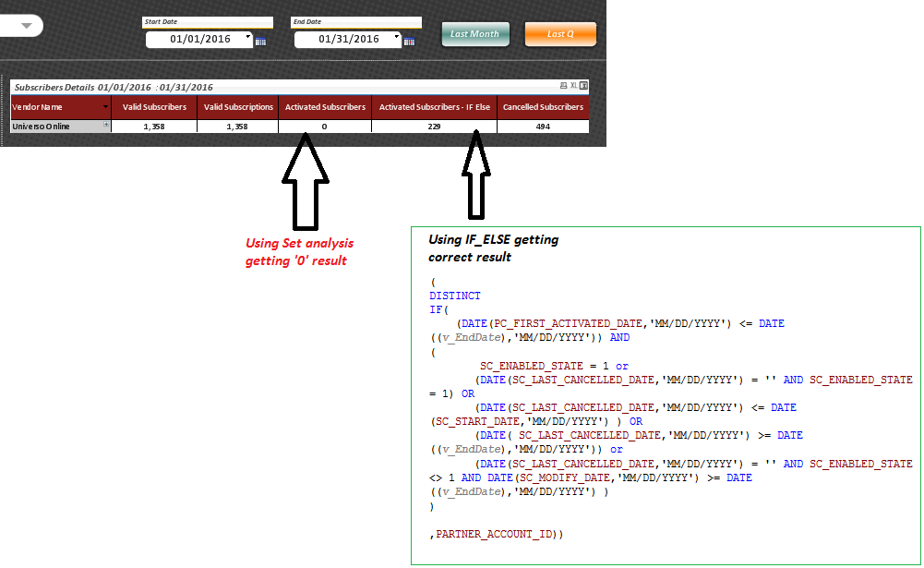Screen dimensions: 924x568
Task: Open the Vendor Name column dropdown
Action: point(105,107)
